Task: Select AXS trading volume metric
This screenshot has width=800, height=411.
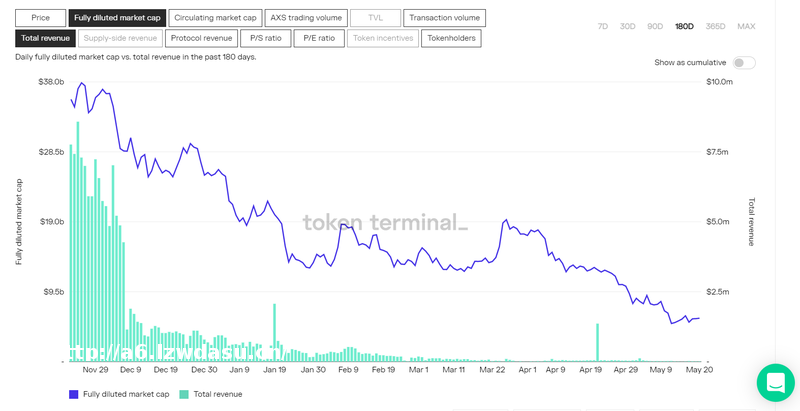Action: [x=306, y=18]
